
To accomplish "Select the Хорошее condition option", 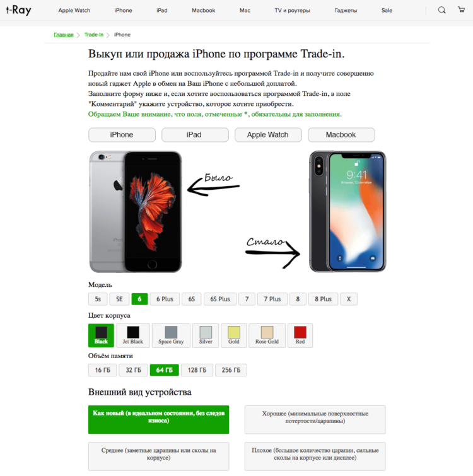I will tap(315, 419).
